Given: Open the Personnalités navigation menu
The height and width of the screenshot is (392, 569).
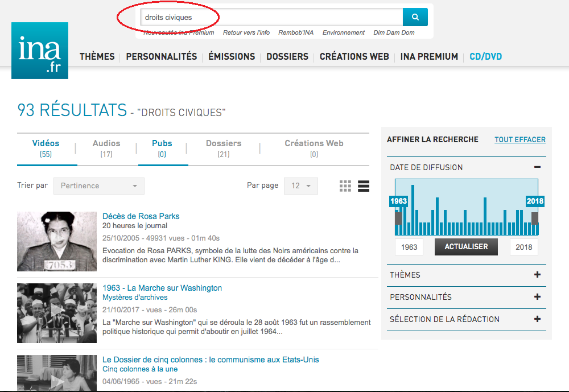Looking at the screenshot, I should pos(162,57).
